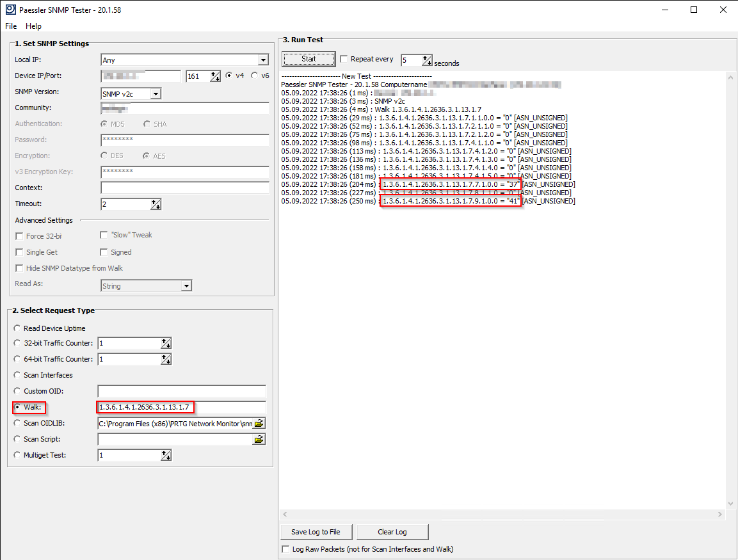Open the Local IP dropdown
The image size is (738, 560).
coord(262,60)
